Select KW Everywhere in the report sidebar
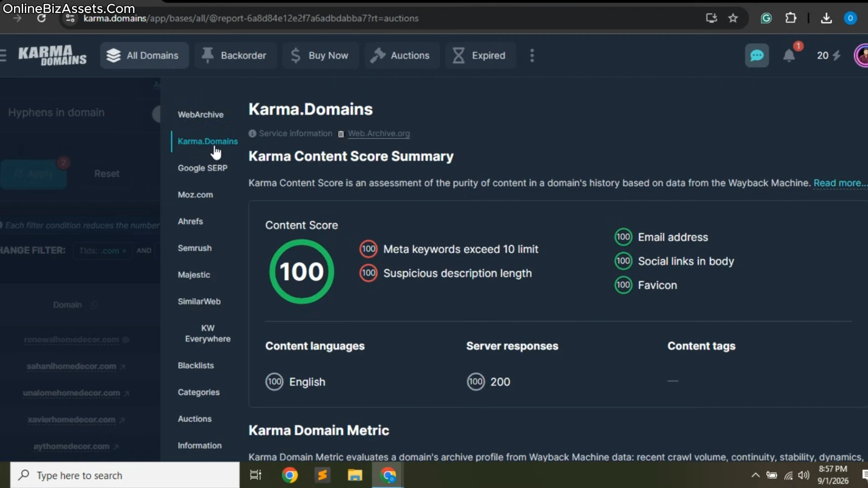The width and height of the screenshot is (868, 488). click(x=208, y=333)
